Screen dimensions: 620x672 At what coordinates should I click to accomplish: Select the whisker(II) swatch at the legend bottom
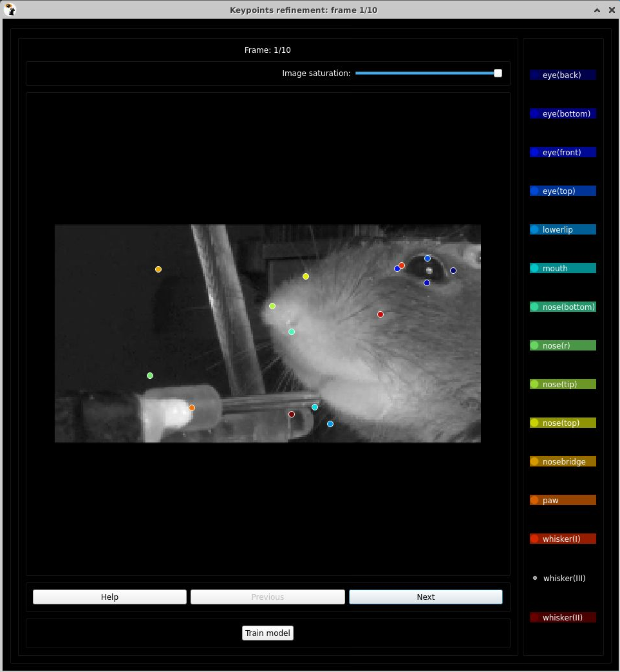pyautogui.click(x=562, y=617)
